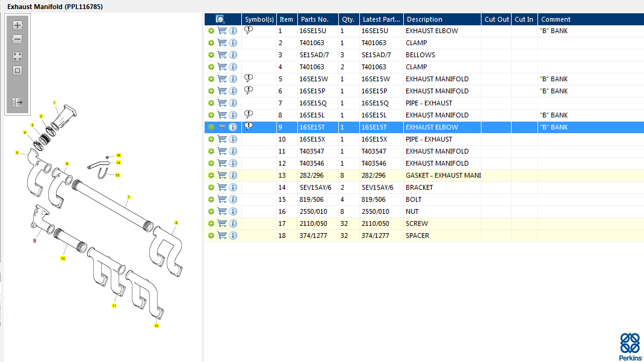Click callout label 7 on the diagram
This screenshot has width=644, height=362.
coord(129,197)
